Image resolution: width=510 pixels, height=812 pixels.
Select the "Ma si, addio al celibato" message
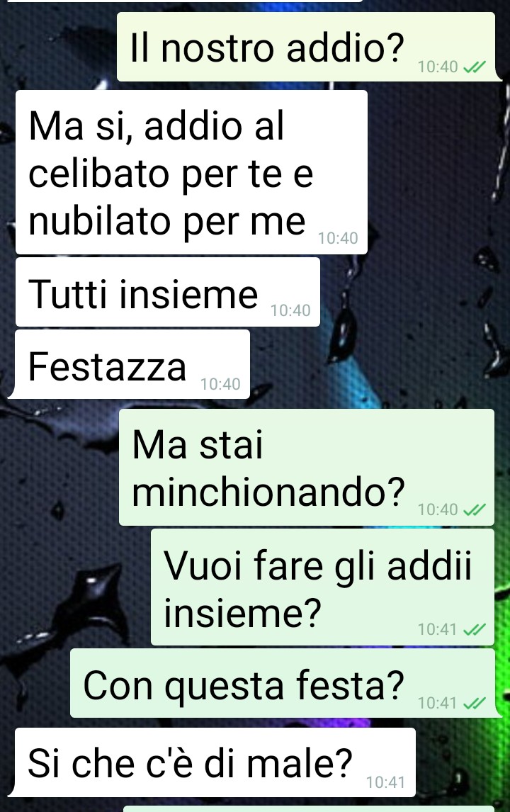pyautogui.click(x=191, y=172)
